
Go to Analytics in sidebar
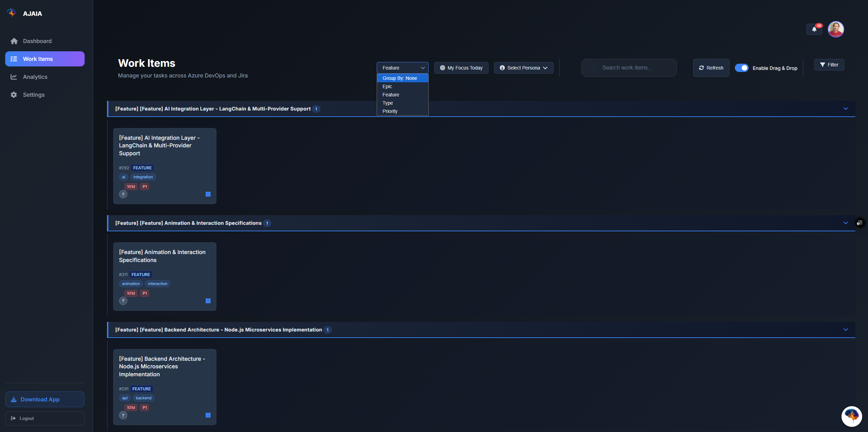pos(35,77)
